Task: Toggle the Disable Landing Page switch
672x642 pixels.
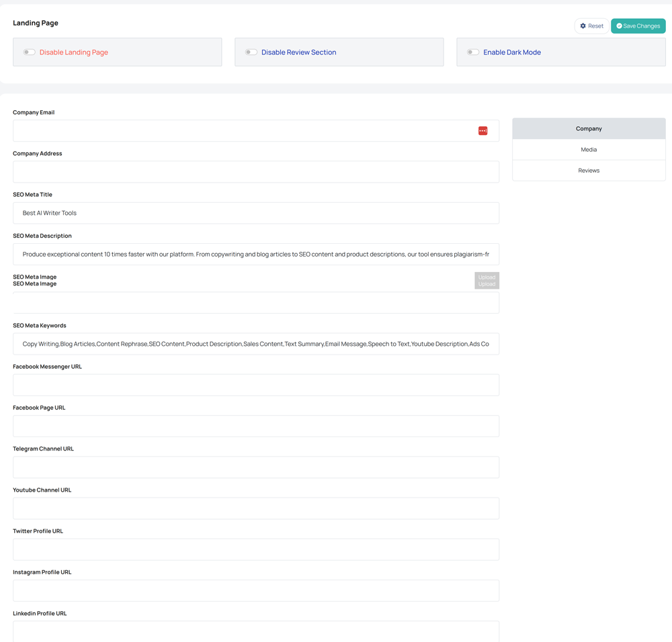Action: point(29,52)
